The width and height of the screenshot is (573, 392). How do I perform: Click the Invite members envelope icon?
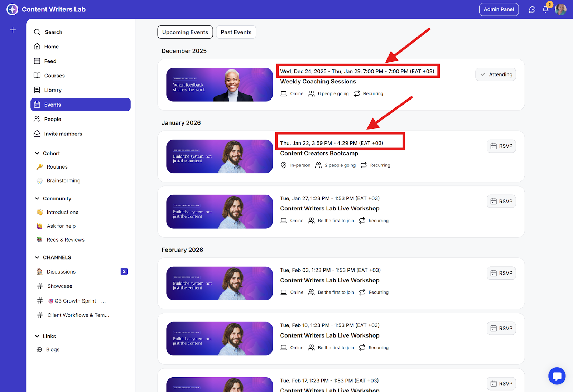click(x=37, y=134)
